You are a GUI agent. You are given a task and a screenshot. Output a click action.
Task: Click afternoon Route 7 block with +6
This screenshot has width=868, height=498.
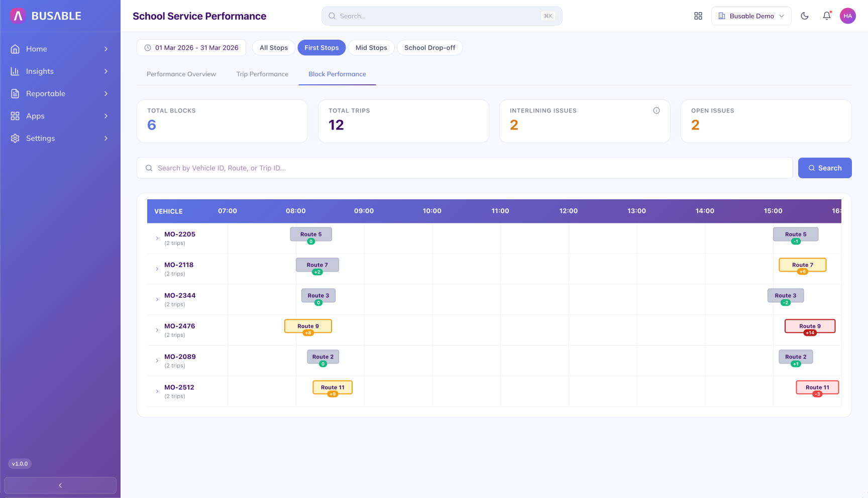click(803, 265)
